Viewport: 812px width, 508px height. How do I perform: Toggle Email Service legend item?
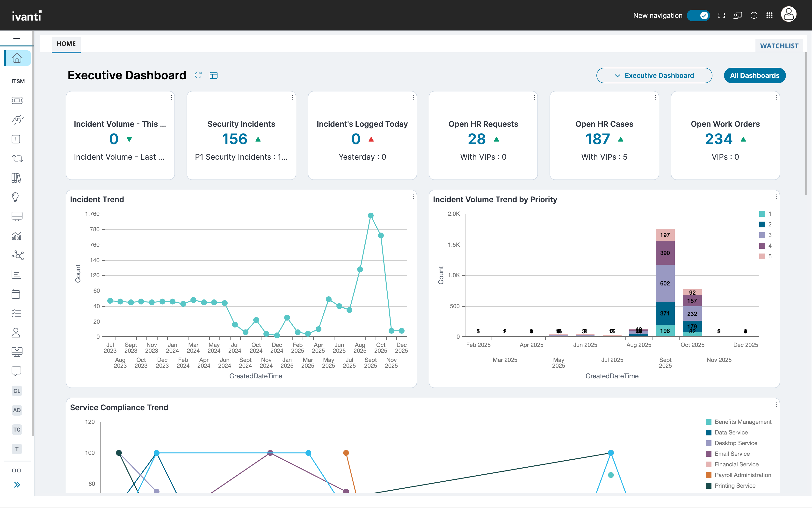728,454
